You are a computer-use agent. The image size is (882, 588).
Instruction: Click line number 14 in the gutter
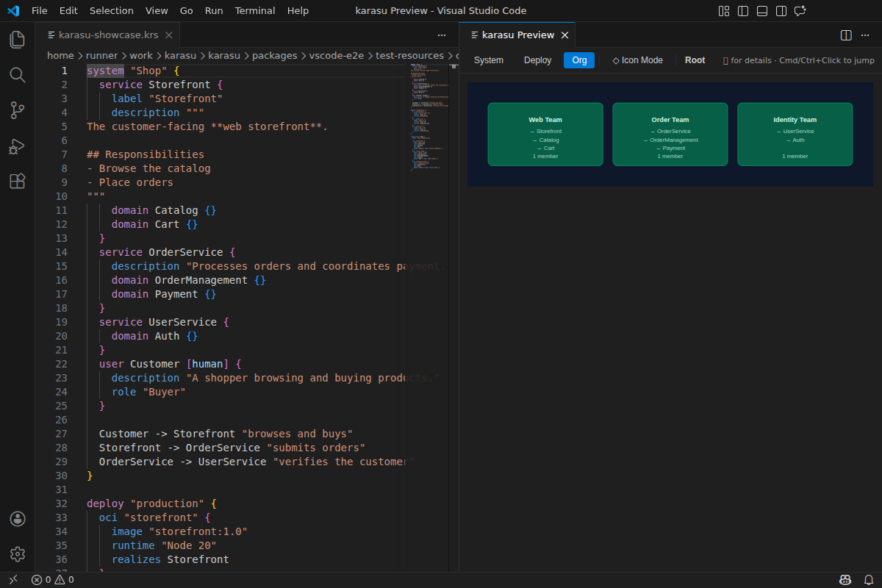(61, 252)
